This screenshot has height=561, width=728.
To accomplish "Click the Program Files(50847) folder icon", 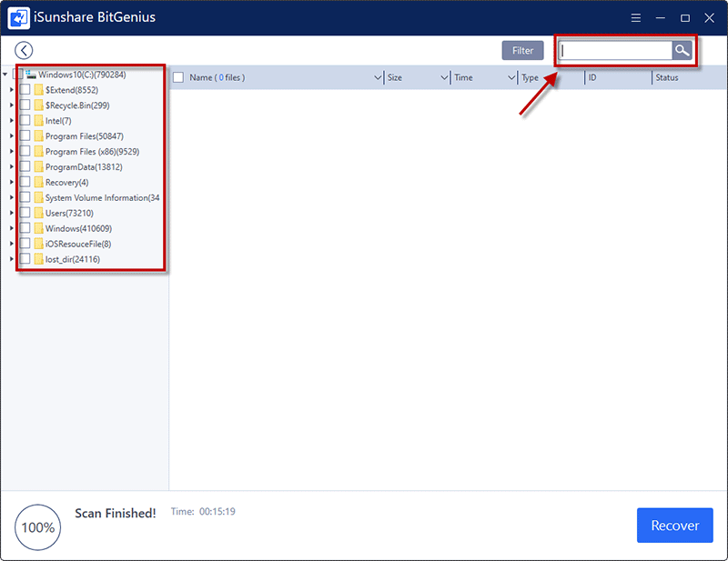I will pos(38,135).
